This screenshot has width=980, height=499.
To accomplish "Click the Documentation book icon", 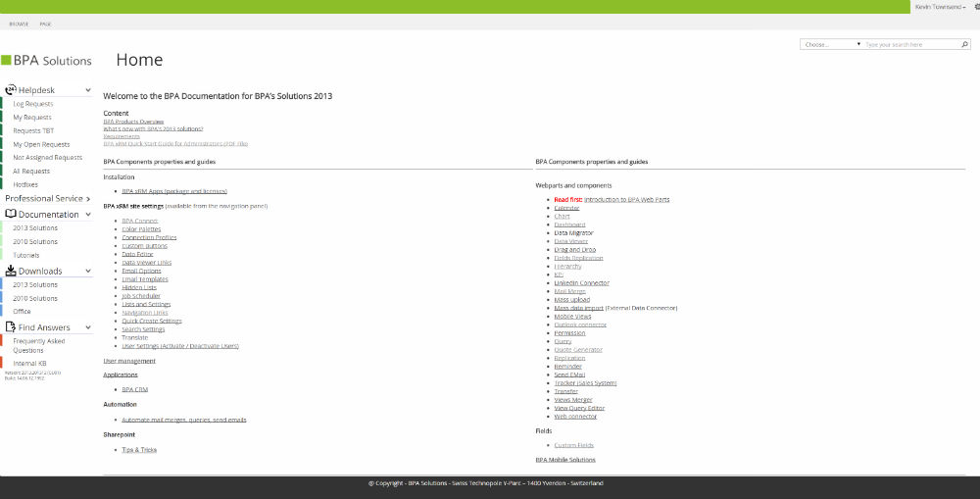I will [11, 214].
